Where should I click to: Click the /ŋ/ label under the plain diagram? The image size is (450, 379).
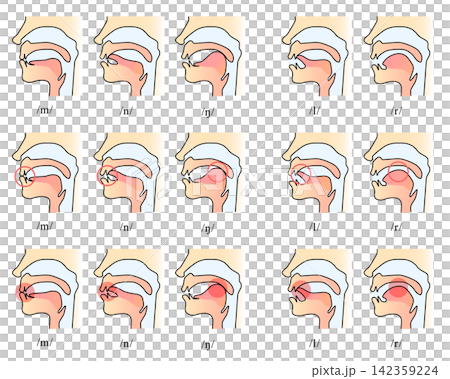(x=208, y=111)
